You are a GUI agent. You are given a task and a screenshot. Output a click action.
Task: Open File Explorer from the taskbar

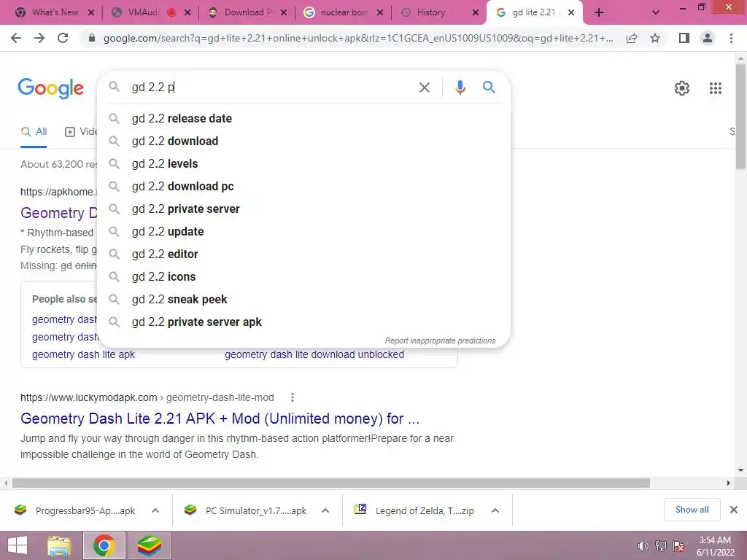pos(59,545)
